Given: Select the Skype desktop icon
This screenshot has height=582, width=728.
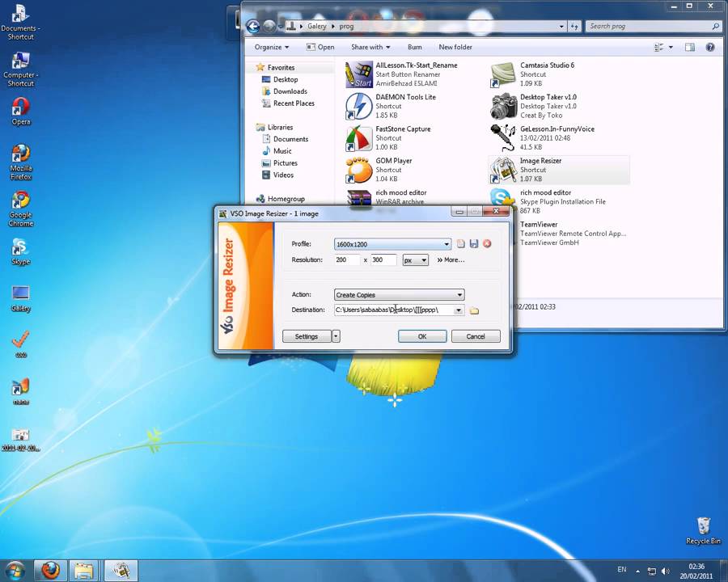Looking at the screenshot, I should [x=21, y=251].
